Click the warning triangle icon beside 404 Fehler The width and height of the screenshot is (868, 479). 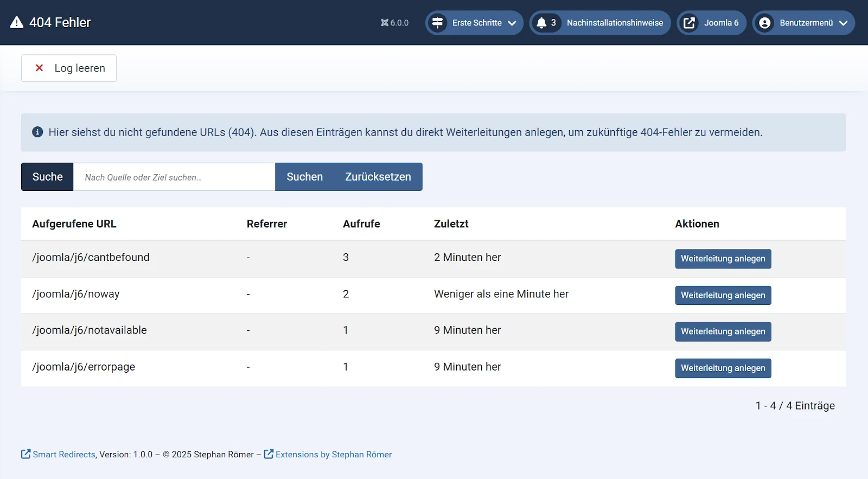[x=17, y=22]
